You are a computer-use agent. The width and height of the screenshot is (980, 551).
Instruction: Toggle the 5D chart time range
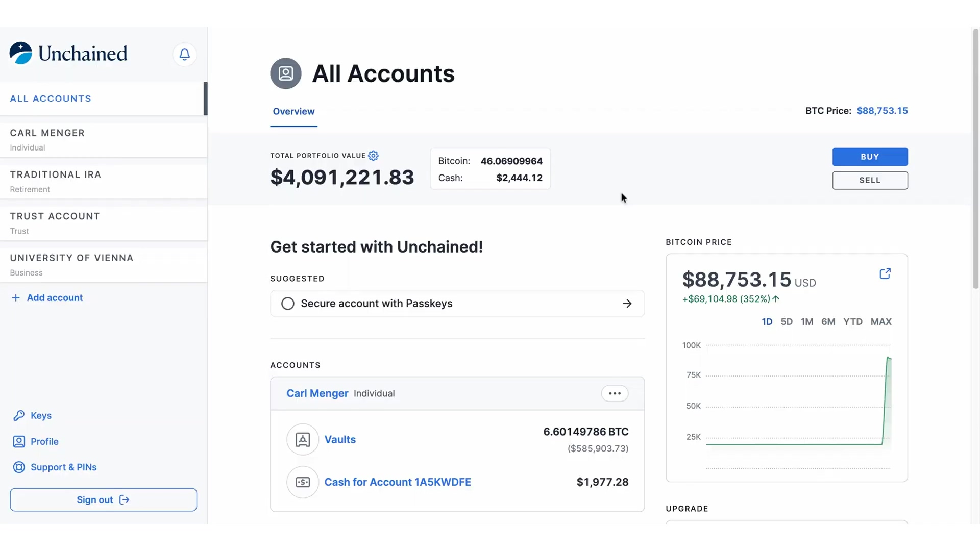[x=787, y=321]
